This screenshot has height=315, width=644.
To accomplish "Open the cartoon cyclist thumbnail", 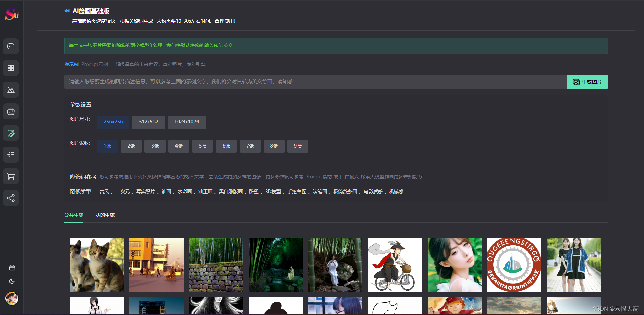I will [x=395, y=265].
